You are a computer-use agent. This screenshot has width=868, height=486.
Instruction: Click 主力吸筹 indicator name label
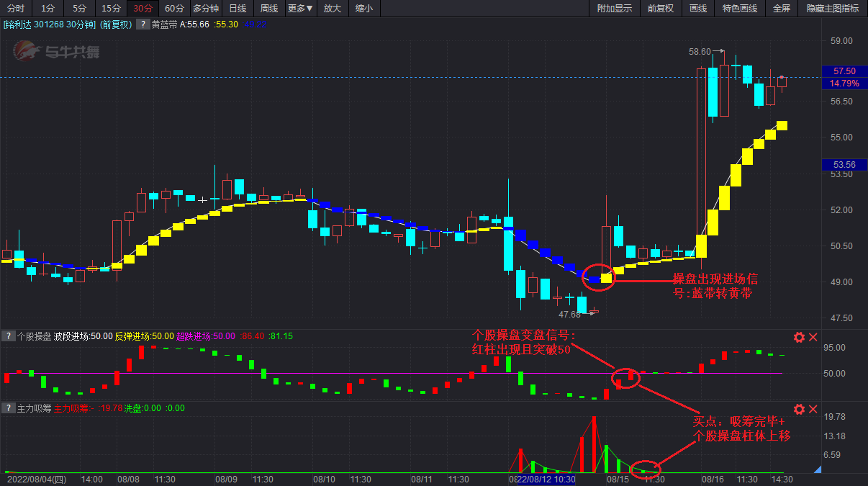click(33, 408)
